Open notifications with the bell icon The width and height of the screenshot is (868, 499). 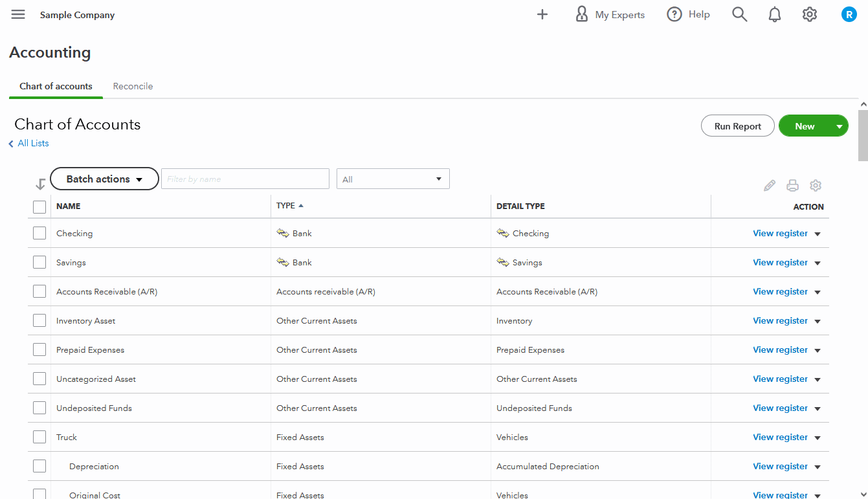pos(774,14)
